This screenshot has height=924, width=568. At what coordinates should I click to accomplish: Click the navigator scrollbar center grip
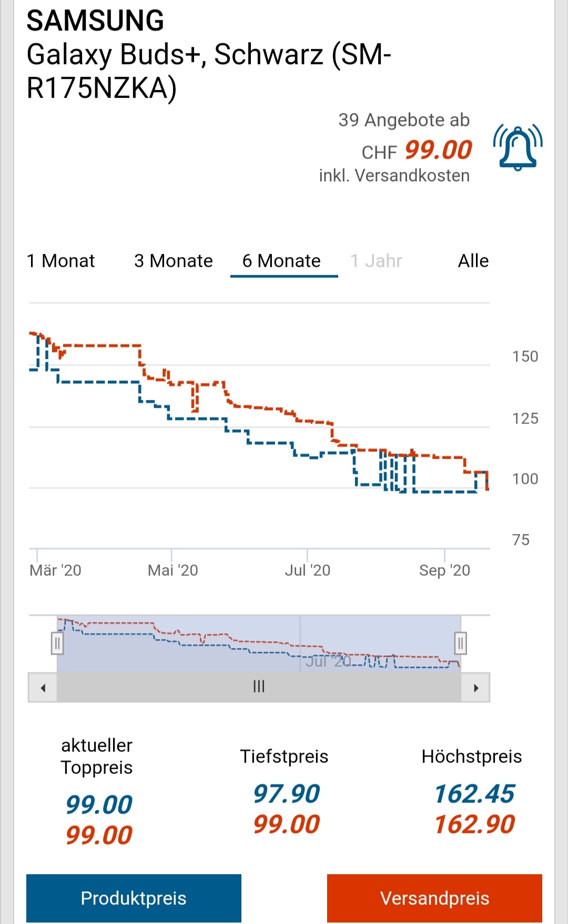(x=259, y=686)
